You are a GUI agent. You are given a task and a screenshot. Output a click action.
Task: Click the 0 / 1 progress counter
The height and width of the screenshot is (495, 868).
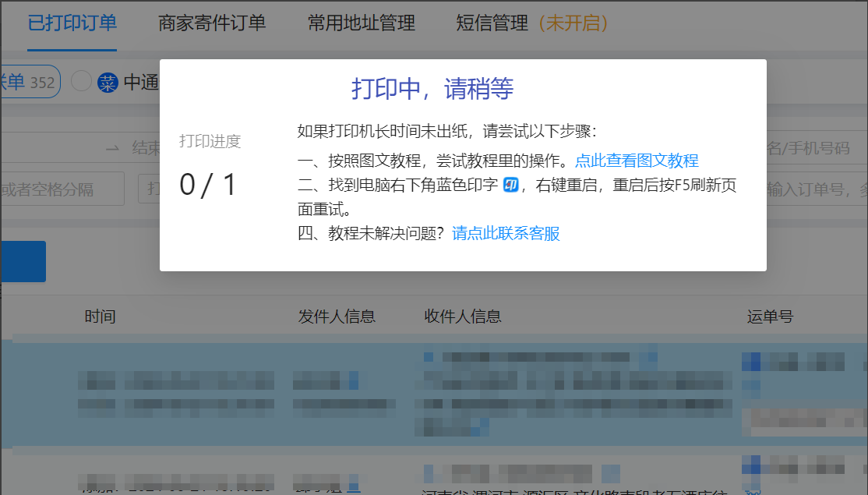(208, 185)
